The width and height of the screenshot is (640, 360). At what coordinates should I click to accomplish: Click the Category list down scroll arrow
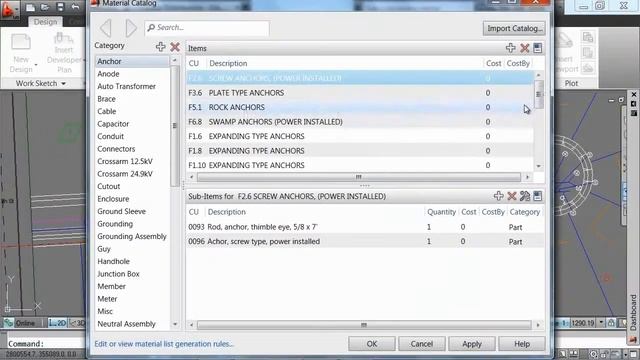point(175,324)
